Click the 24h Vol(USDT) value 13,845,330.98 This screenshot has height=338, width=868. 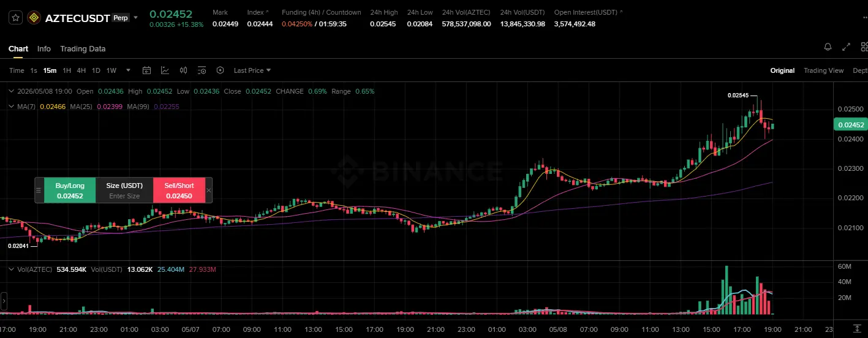point(523,24)
